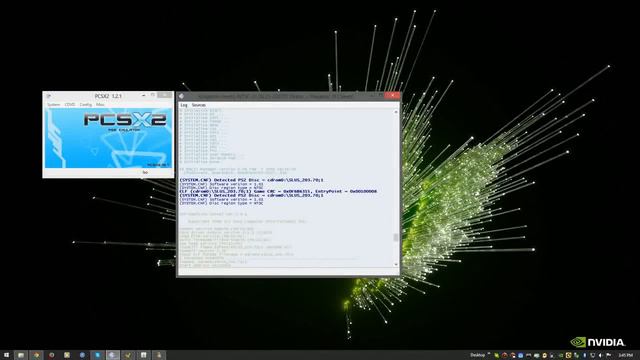Open the Log menu in console window
Viewport: 640px width, 360px height.
tap(184, 105)
